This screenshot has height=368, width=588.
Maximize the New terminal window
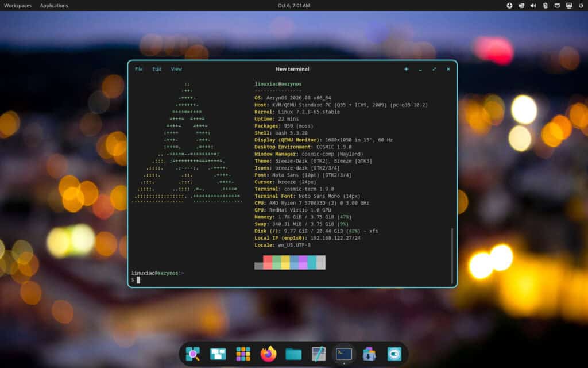coord(434,69)
